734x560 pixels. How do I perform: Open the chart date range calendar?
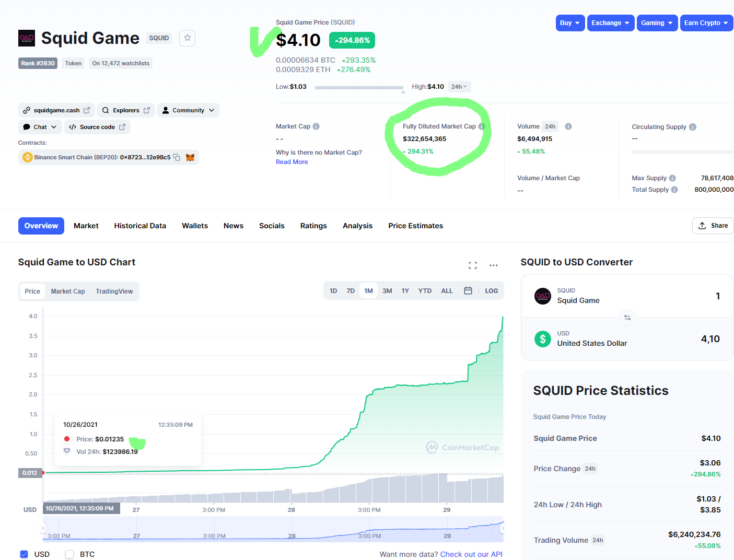point(468,290)
